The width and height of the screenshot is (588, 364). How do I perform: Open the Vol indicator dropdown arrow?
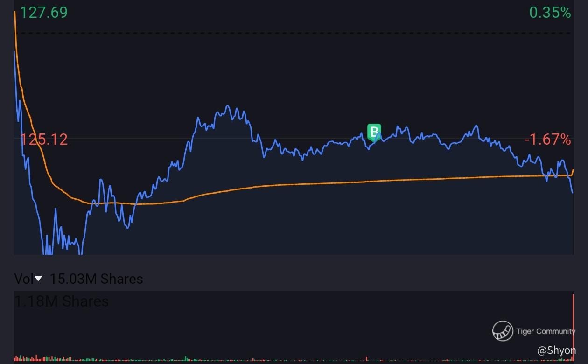(x=38, y=279)
